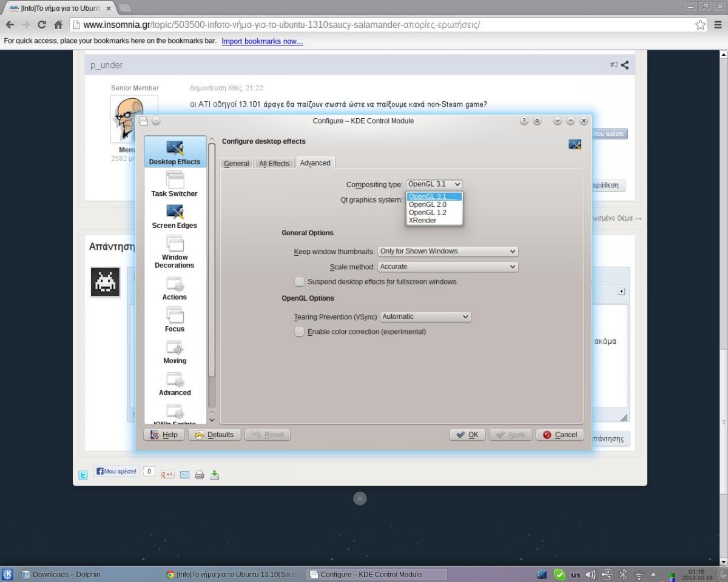The image size is (728, 582).
Task: Reload the Chrome page
Action: tap(42, 25)
